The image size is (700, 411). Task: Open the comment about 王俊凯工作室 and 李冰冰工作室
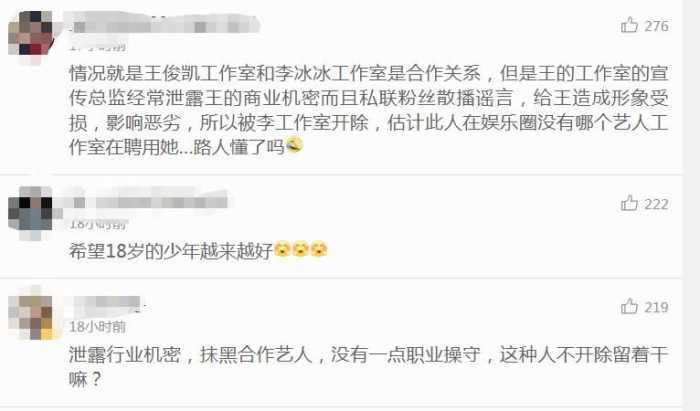[368, 110]
